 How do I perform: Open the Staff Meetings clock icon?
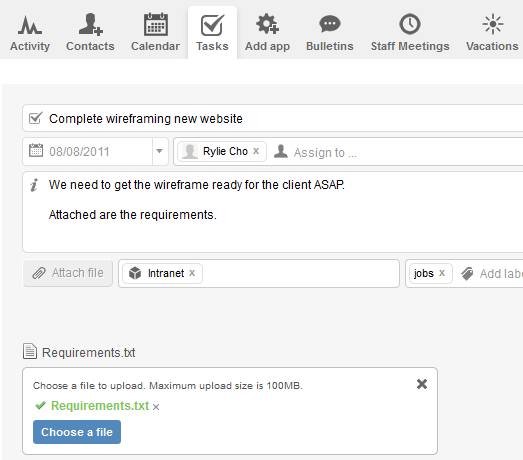(410, 24)
